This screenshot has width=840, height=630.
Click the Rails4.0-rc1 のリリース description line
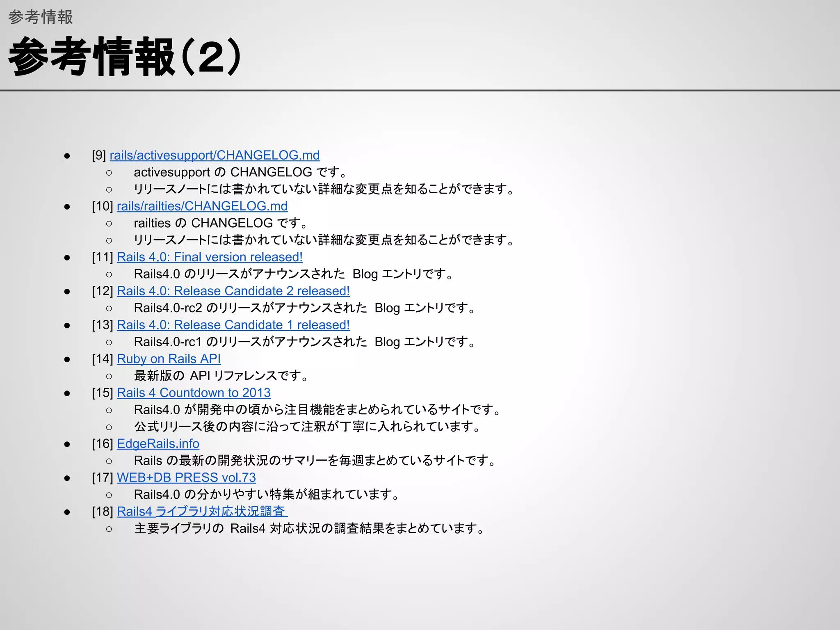tap(304, 342)
